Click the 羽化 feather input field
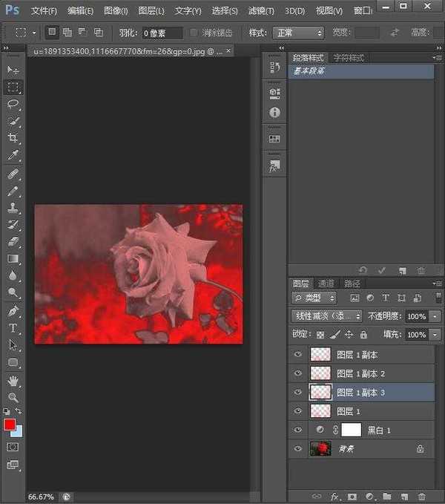445x504 pixels. click(162, 33)
